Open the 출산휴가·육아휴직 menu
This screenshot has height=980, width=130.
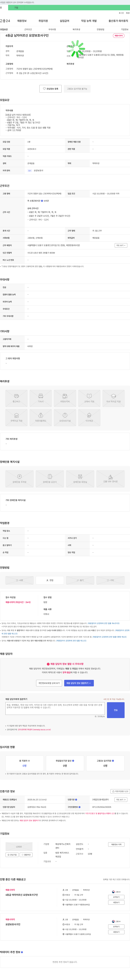coord(118,21)
